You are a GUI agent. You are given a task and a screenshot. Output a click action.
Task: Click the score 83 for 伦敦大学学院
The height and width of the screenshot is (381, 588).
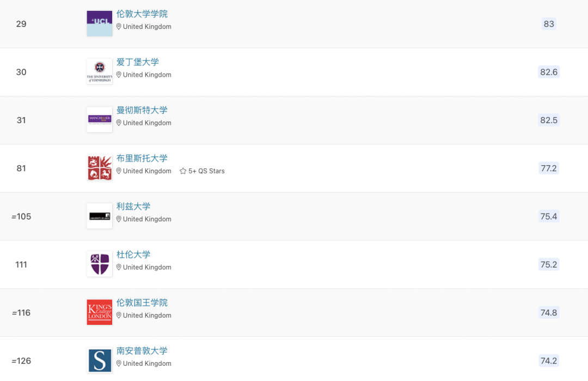point(549,24)
